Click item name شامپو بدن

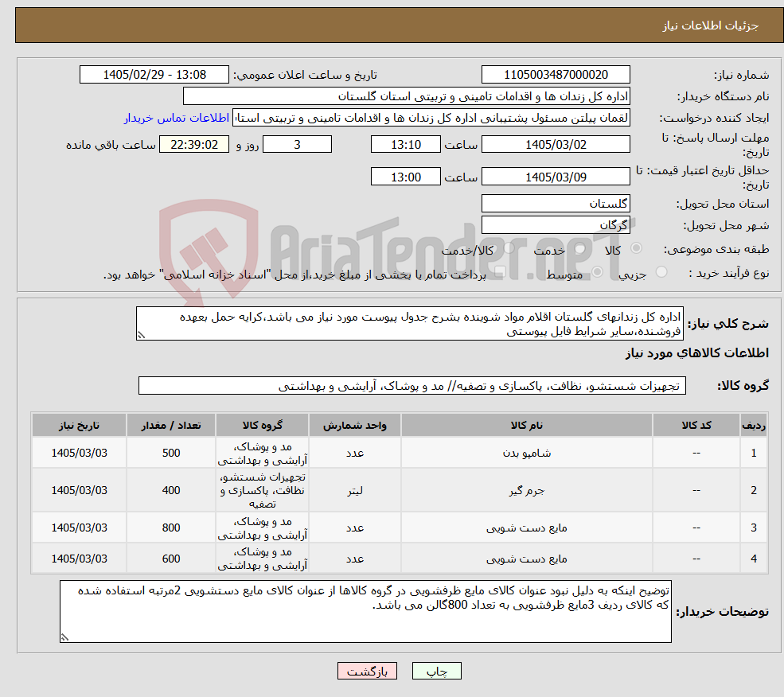[x=526, y=453]
